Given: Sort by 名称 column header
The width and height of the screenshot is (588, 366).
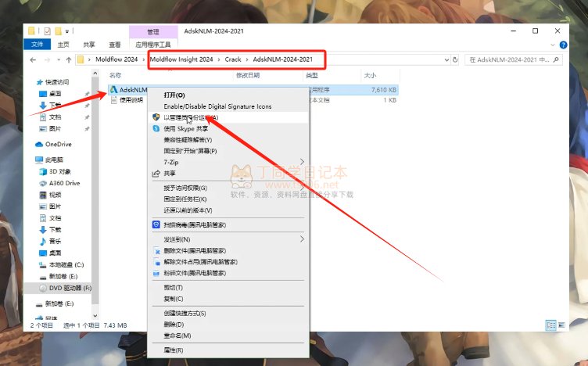Looking at the screenshot, I should (x=115, y=75).
